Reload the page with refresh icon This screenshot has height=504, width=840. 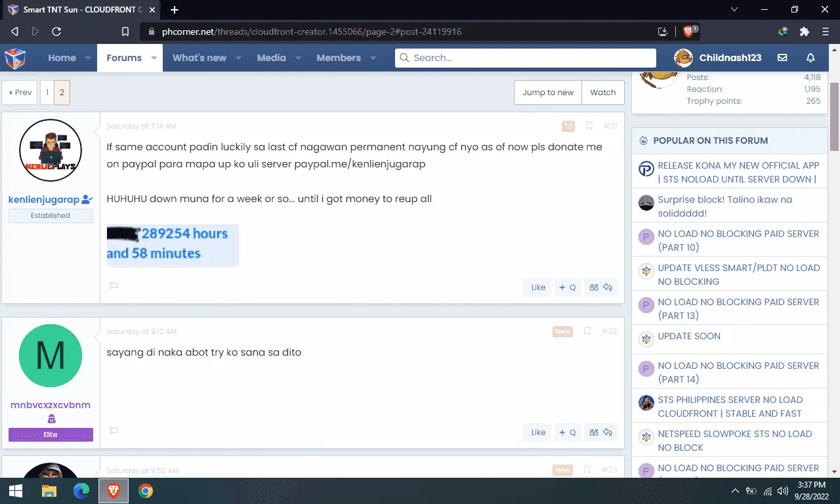point(56,31)
